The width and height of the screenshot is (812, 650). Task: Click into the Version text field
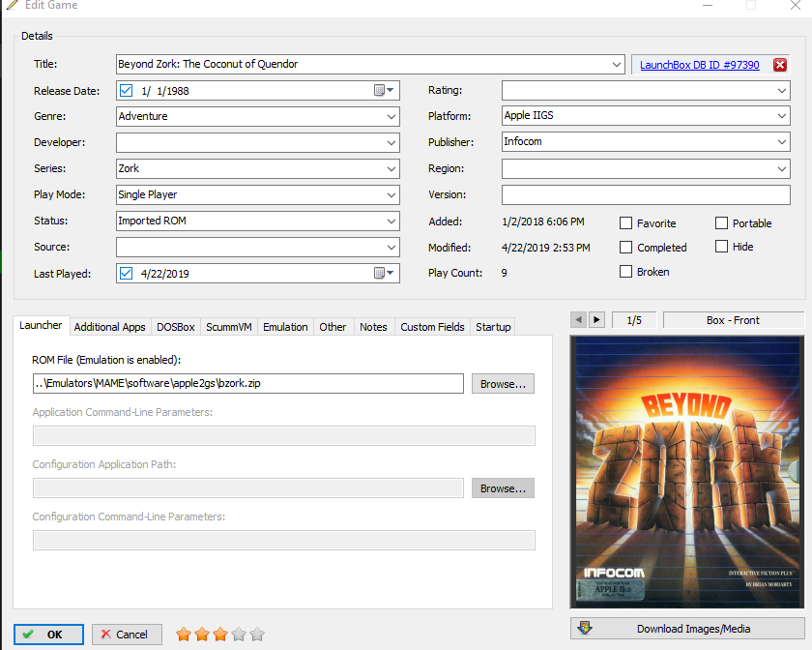646,194
